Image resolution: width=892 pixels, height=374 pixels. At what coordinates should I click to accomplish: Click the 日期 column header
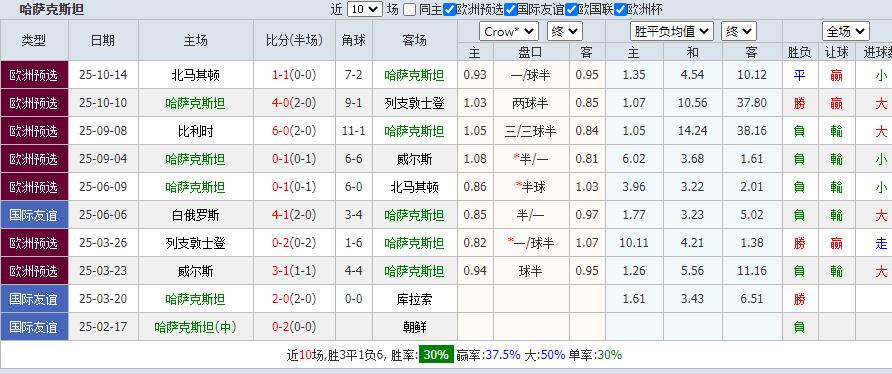(103, 40)
